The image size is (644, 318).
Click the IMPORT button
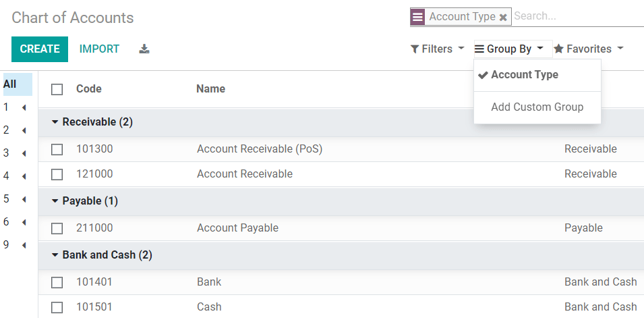tap(99, 49)
